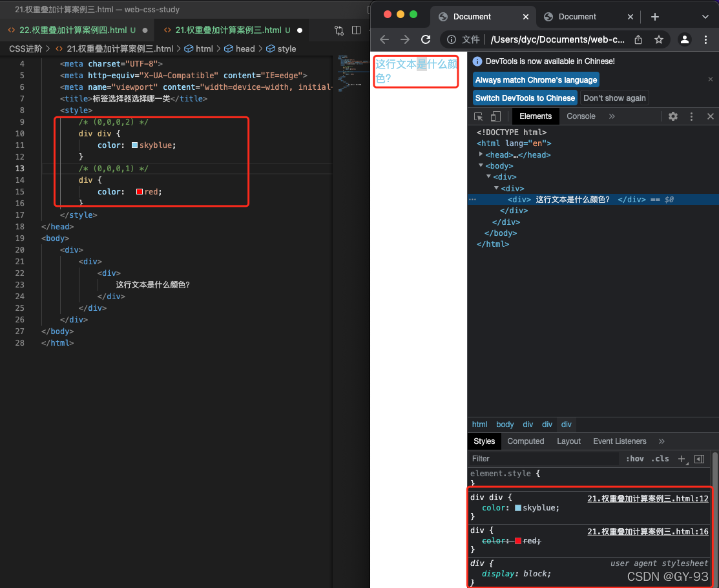Go forward in Chrome browser
The image size is (719, 588).
pos(405,39)
